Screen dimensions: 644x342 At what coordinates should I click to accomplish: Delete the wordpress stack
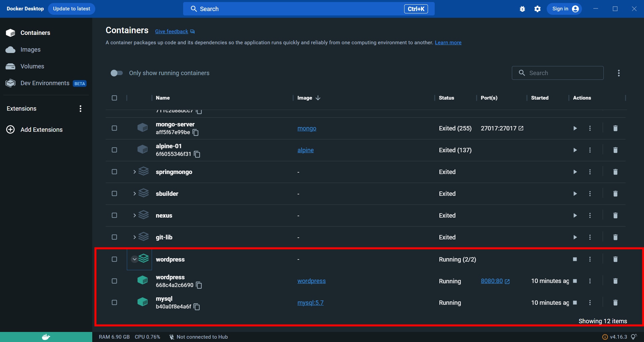tap(615, 259)
